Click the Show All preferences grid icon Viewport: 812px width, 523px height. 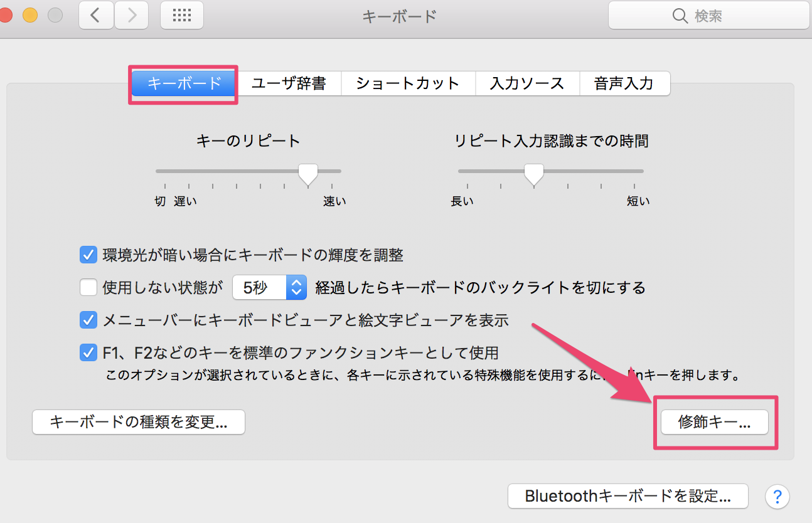pyautogui.click(x=181, y=15)
